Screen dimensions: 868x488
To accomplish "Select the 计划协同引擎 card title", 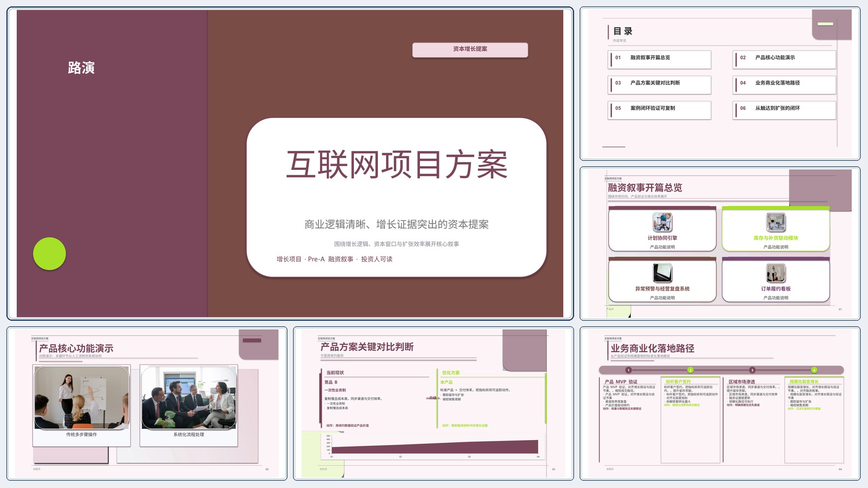I will 662,238.
